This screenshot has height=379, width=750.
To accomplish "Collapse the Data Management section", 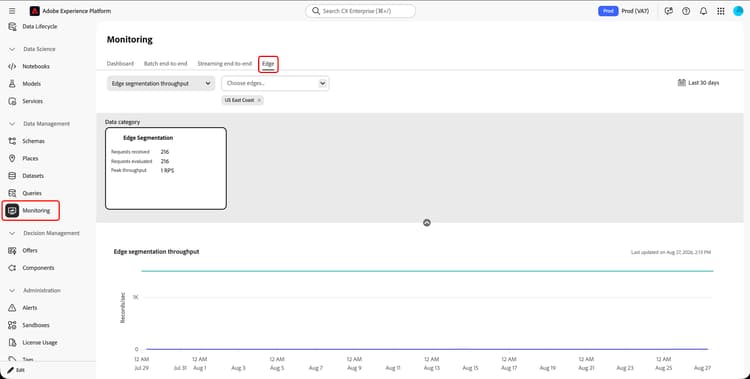I will (x=12, y=124).
